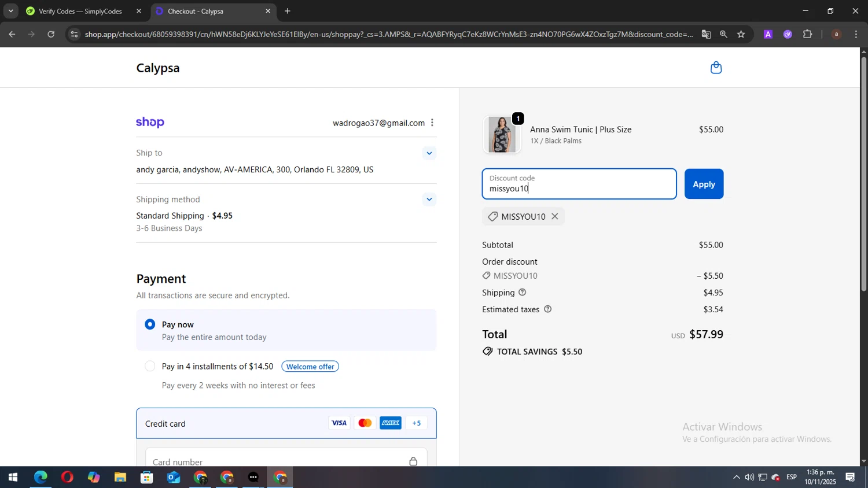Click the TOTAL SAVINGS $5.50 line

[532, 352]
